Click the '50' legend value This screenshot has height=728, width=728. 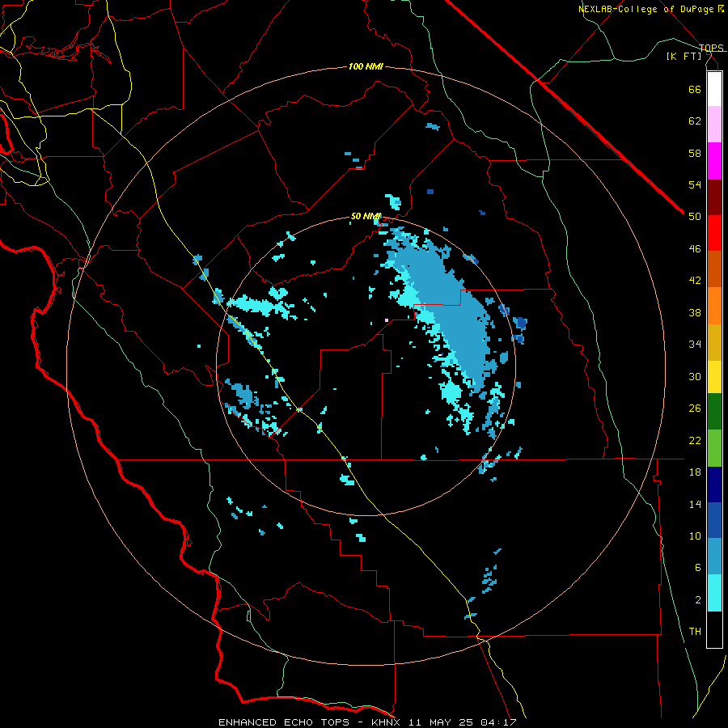click(x=695, y=217)
